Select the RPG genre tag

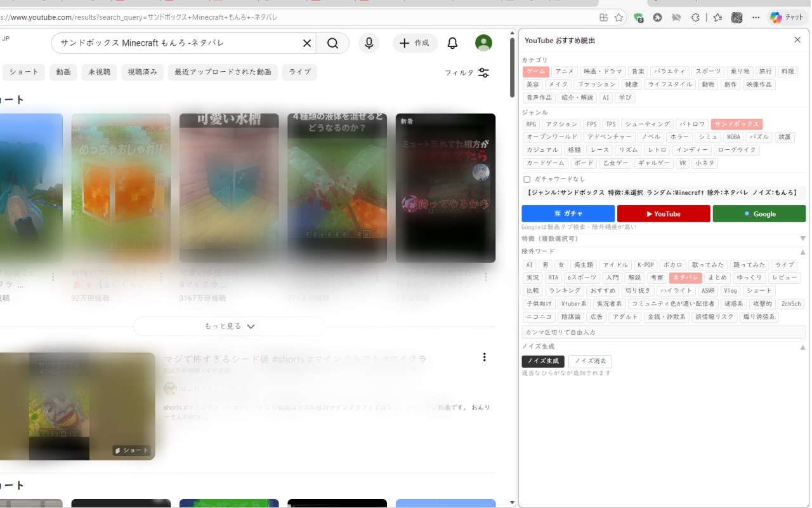(531, 124)
